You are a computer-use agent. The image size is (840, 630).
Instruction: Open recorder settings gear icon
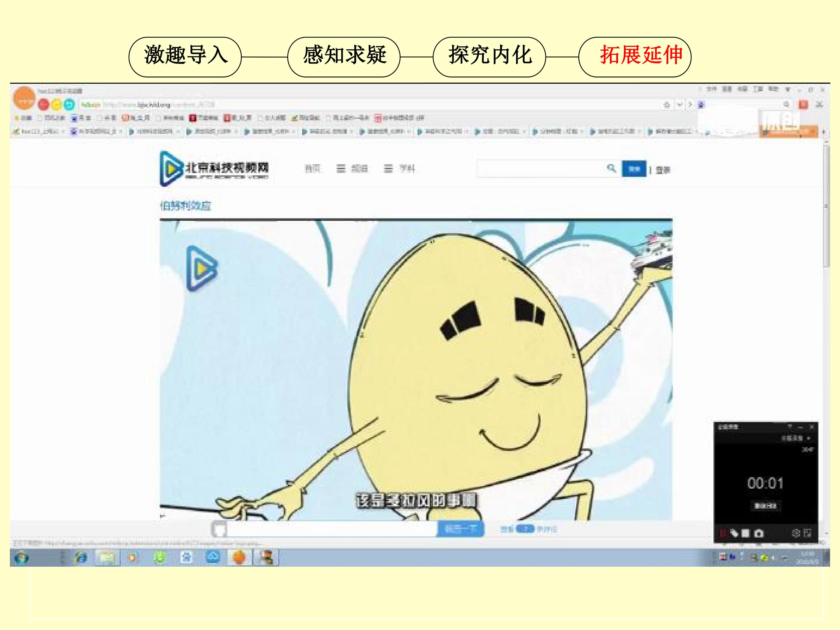796,533
